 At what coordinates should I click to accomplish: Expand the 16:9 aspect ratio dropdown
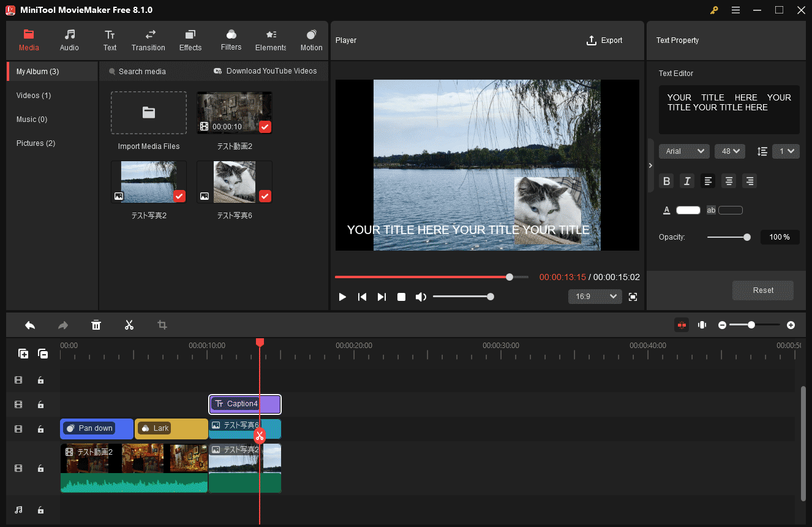coord(595,297)
